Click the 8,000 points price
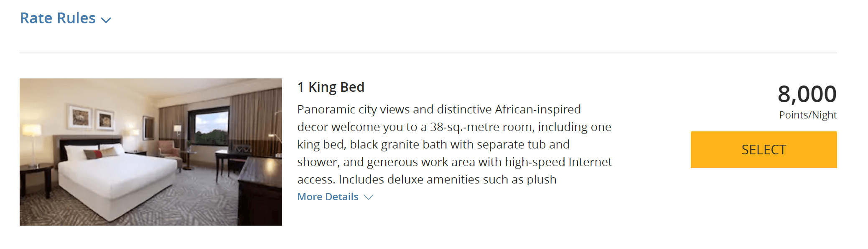Screen dimensions: 868x249 pyautogui.click(x=807, y=94)
